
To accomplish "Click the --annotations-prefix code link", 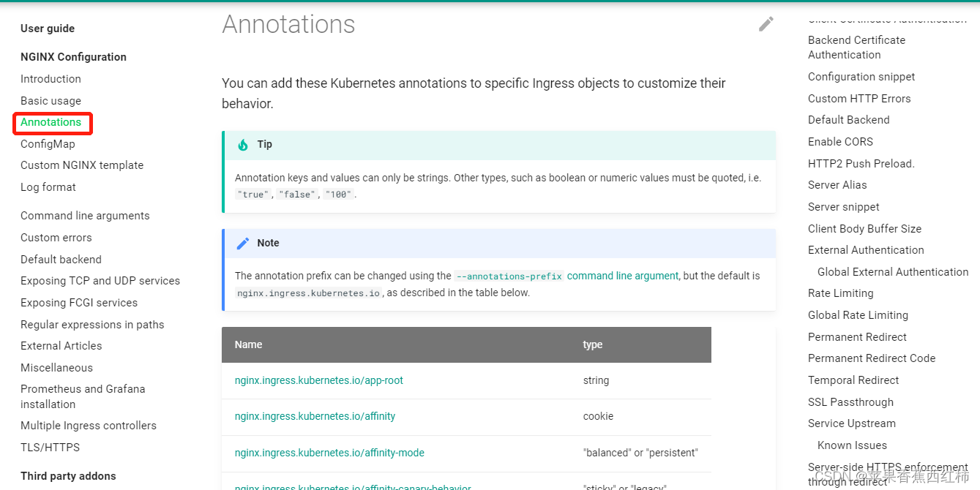I will pyautogui.click(x=509, y=276).
